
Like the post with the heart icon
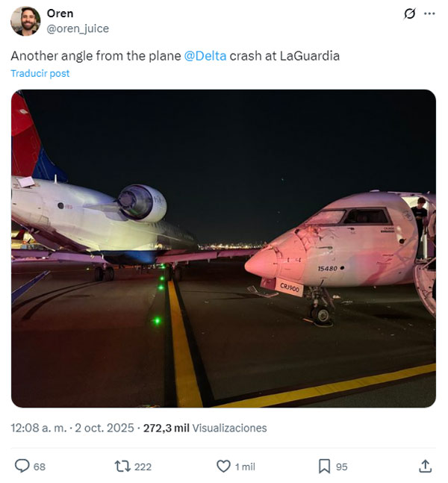223,466
